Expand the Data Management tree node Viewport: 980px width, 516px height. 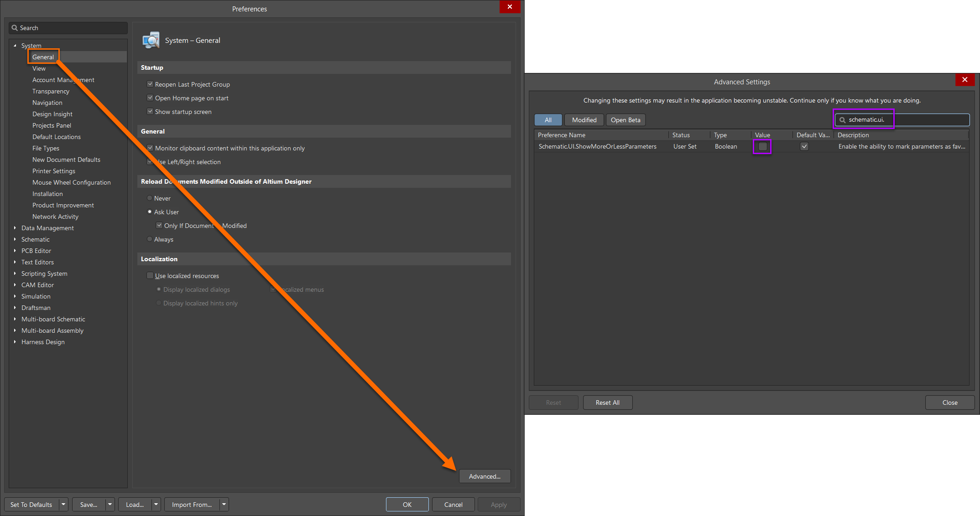(x=15, y=228)
